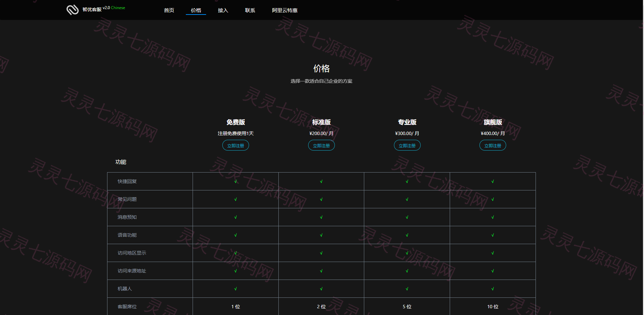
Task: Open the 阿里云特惠 link
Action: click(x=285, y=10)
